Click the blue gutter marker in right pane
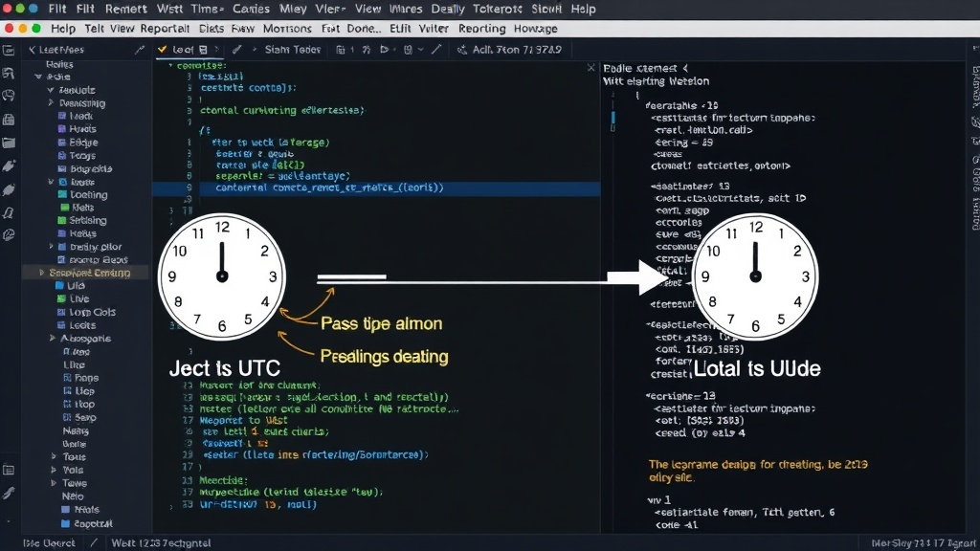The width and height of the screenshot is (980, 551). 612,118
